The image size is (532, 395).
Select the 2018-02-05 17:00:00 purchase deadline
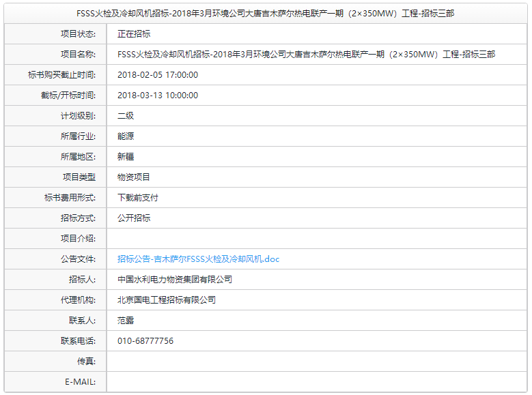pos(158,75)
